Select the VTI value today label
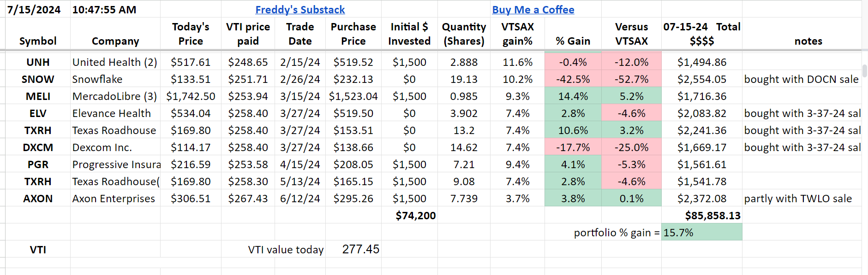This screenshot has width=868, height=275. (286, 250)
